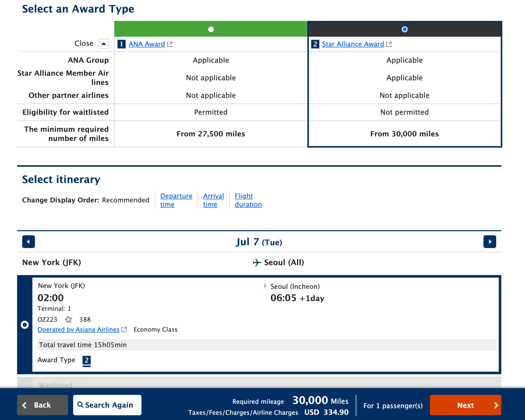Click the '02:00' departure time
Image resolution: width=525 pixels, height=420 pixels.
click(x=51, y=298)
